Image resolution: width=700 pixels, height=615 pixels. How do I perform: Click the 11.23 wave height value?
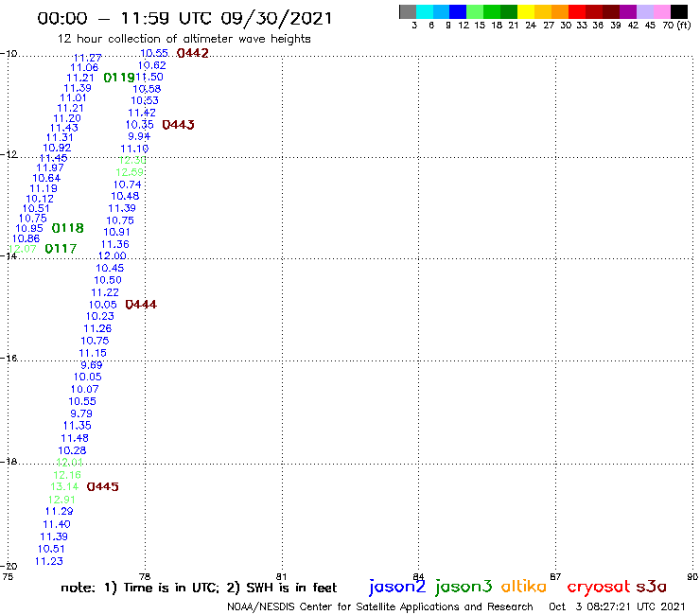(49, 561)
